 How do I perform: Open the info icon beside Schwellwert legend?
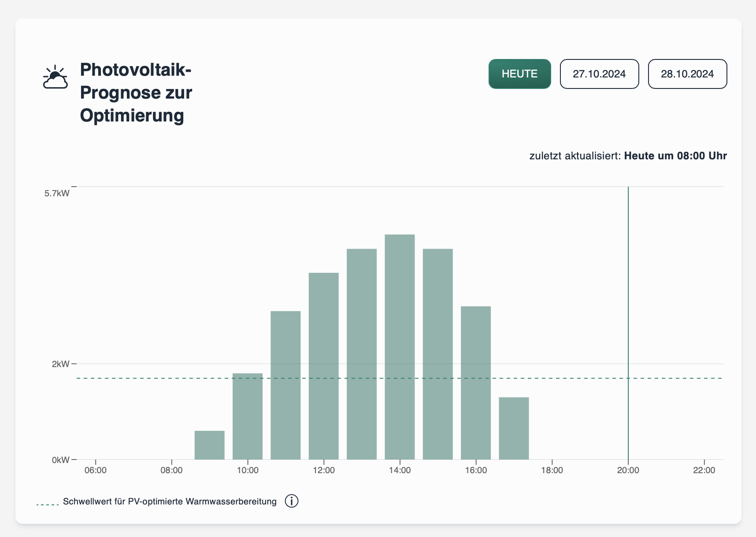(291, 501)
